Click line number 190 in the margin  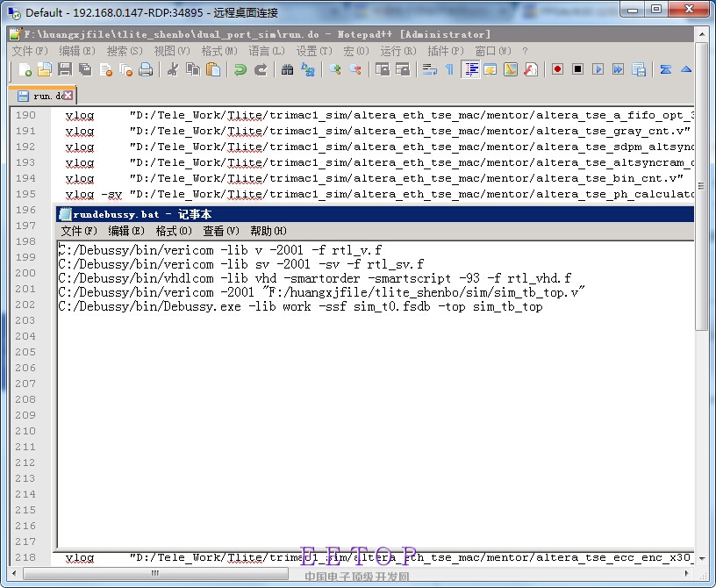[x=25, y=115]
